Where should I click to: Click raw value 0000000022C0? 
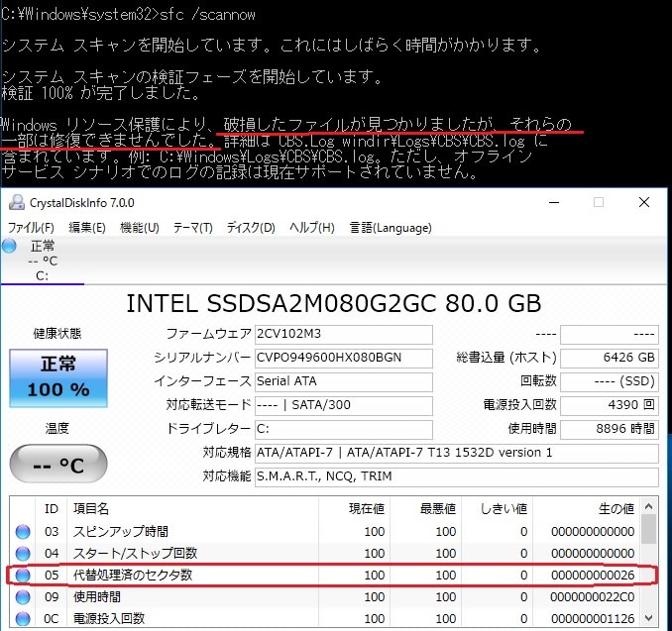(x=593, y=597)
